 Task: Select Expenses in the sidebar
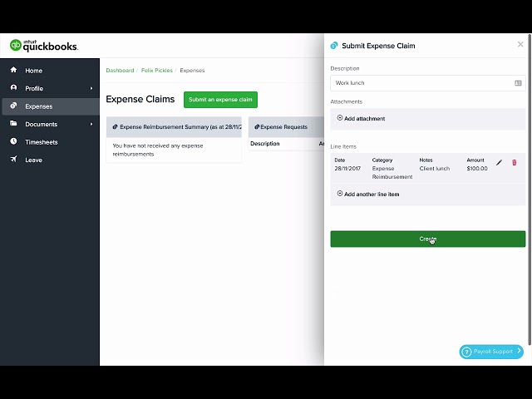coord(50,106)
